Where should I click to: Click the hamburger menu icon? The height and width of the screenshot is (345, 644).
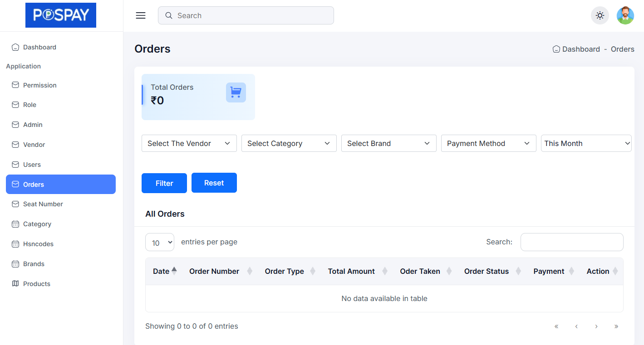(x=141, y=15)
